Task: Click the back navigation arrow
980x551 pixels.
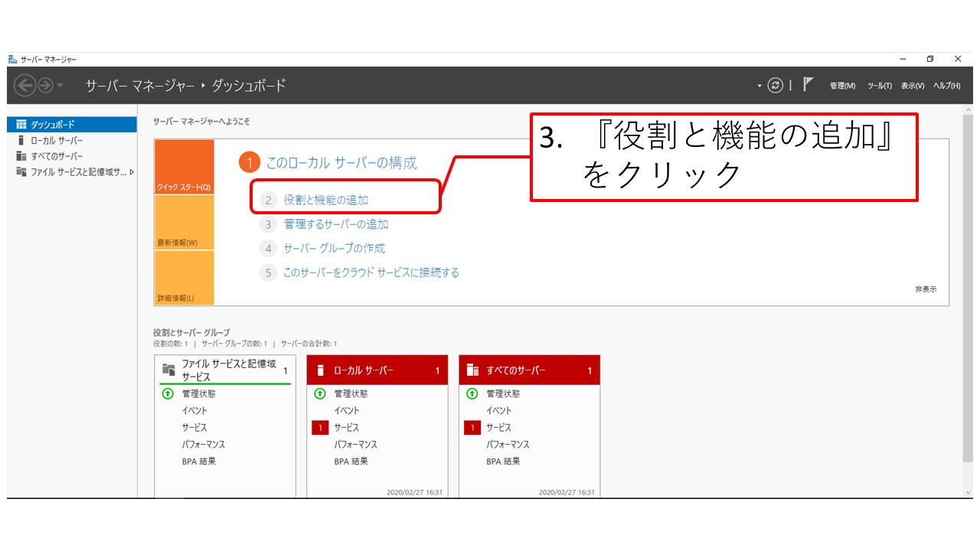Action: click(x=24, y=86)
